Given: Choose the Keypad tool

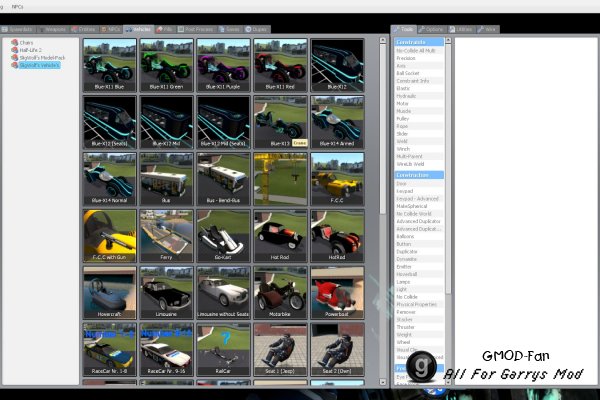Looking at the screenshot, I should (x=419, y=191).
